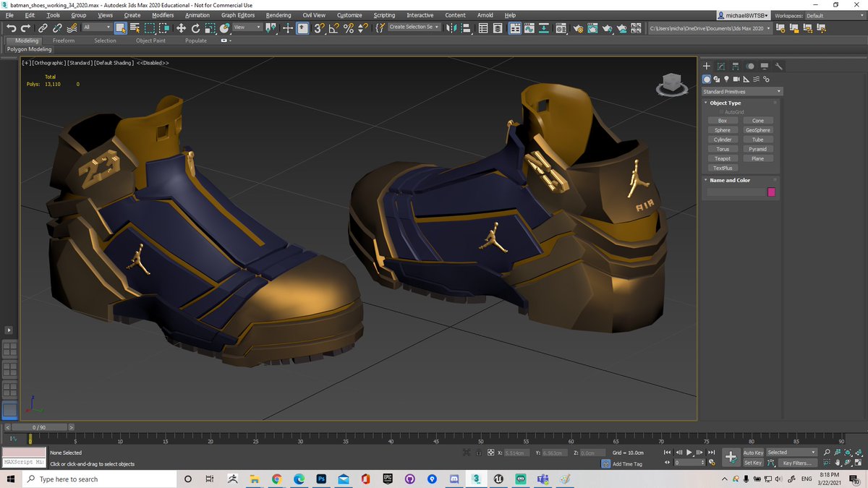Screen dimensions: 868x488
Task: Play the animation
Action: coord(689,453)
